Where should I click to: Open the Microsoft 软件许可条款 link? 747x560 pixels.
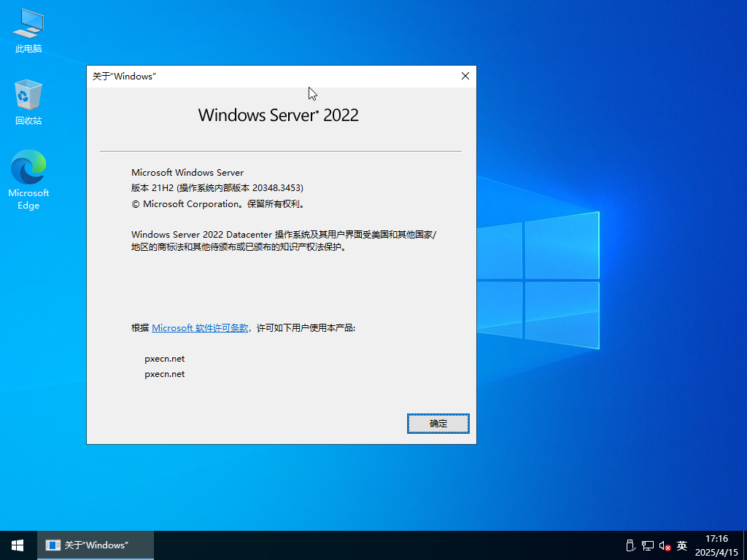click(199, 328)
